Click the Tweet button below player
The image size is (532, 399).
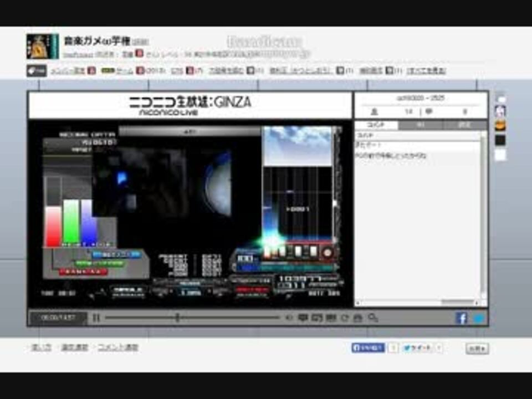(417, 348)
